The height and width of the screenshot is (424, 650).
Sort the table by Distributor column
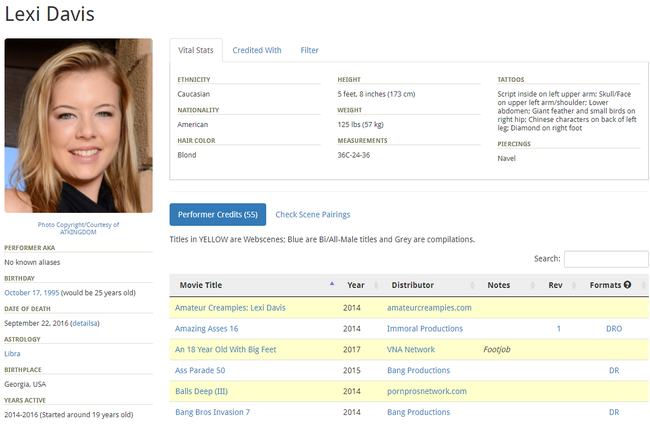[431, 285]
